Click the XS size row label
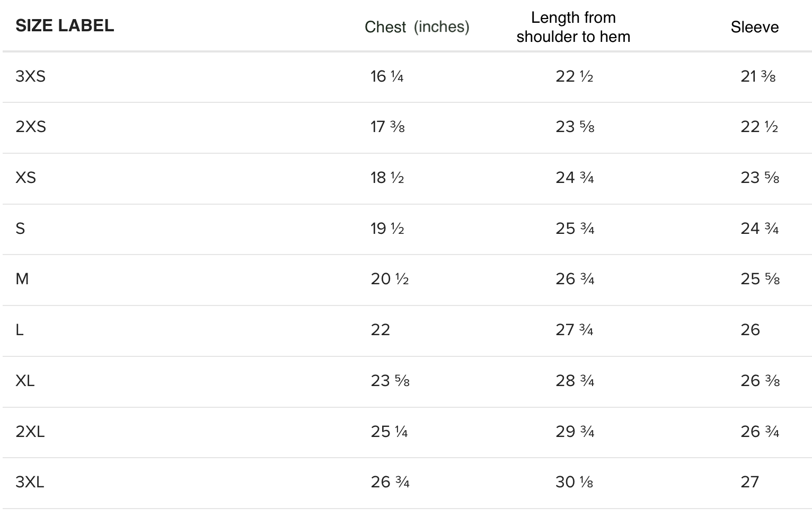 [26, 177]
